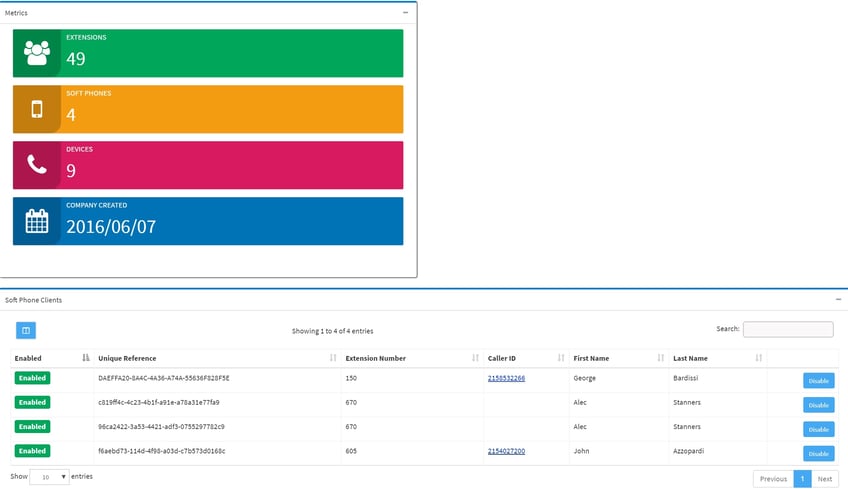Open caller ID link 2158532266

506,378
